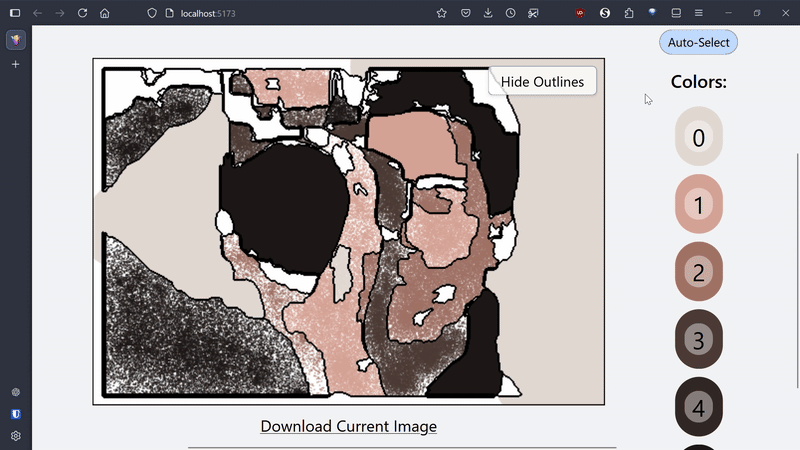The height and width of the screenshot is (450, 800).
Task: Toggle the sidebar panel button
Action: [15, 13]
